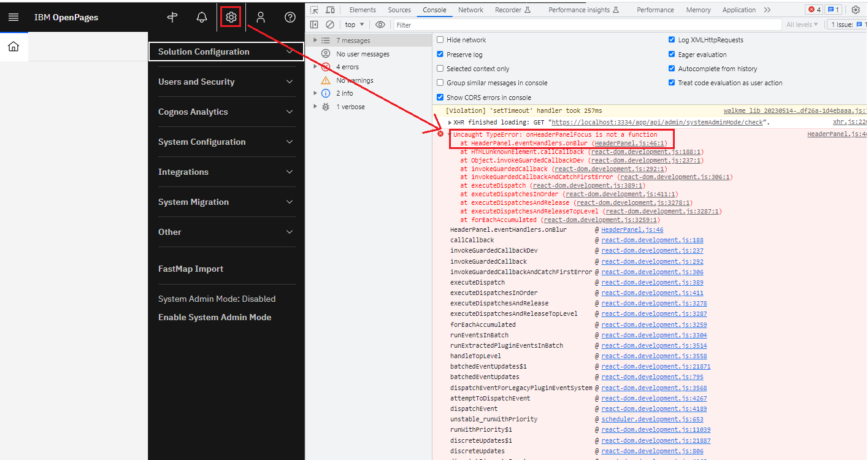This screenshot has width=868, height=460.
Task: Click the home icon under the hamburger menu
Action: click(x=13, y=45)
